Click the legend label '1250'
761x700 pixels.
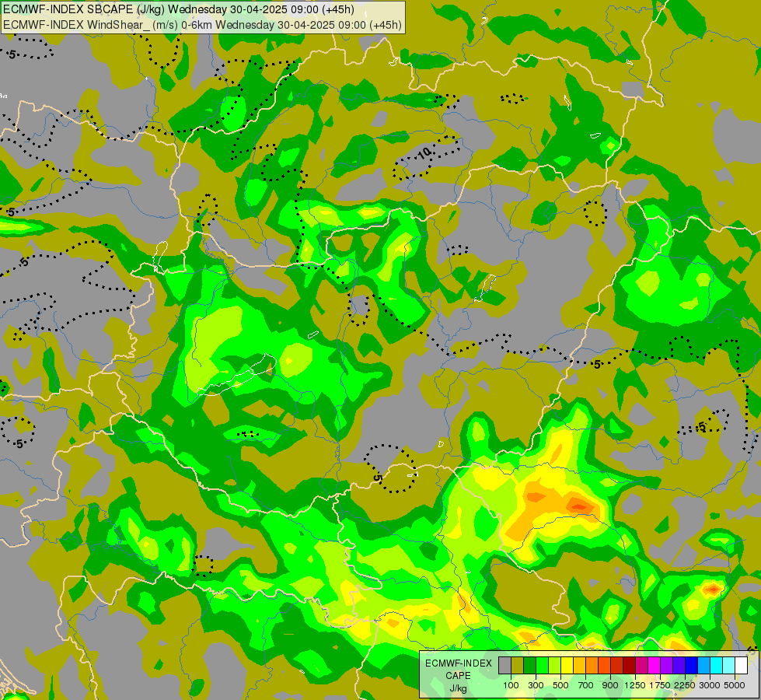tap(635, 685)
